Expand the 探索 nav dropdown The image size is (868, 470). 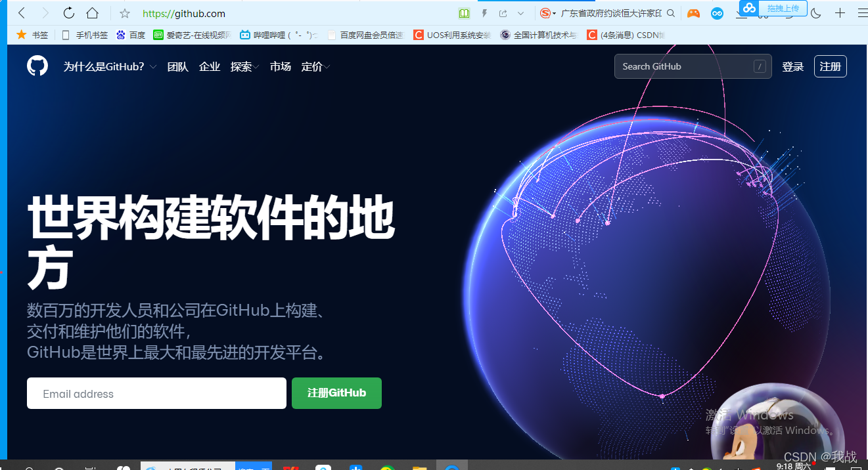[244, 66]
